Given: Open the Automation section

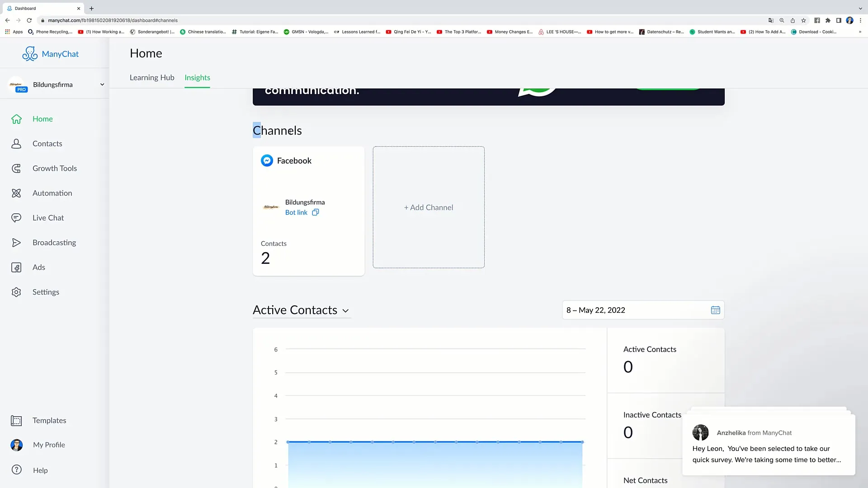Looking at the screenshot, I should point(52,193).
